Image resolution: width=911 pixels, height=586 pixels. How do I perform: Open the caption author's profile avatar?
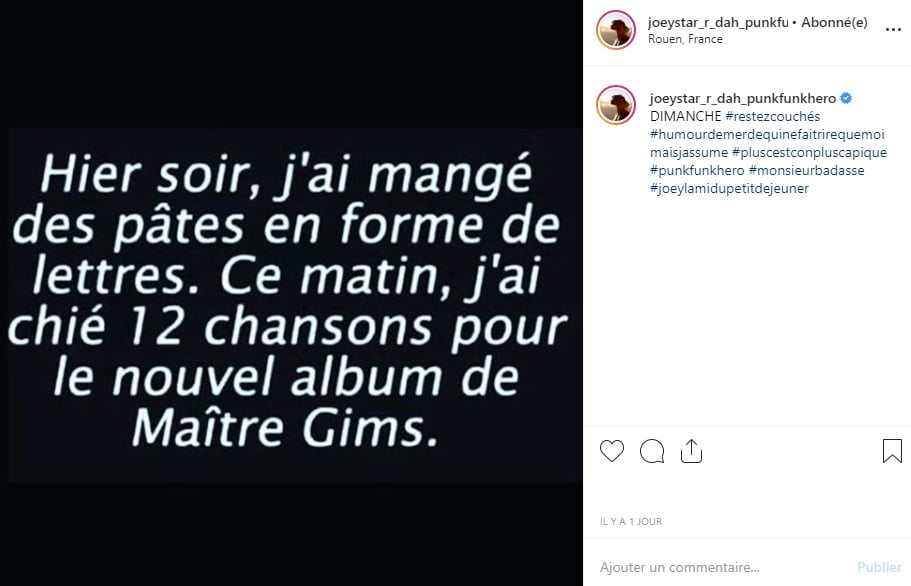[x=616, y=105]
